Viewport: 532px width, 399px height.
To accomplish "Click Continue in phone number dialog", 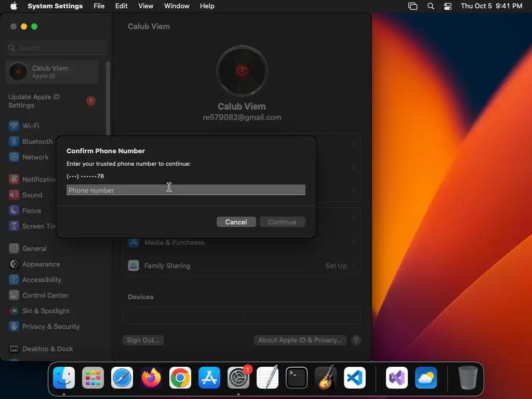I will (282, 222).
